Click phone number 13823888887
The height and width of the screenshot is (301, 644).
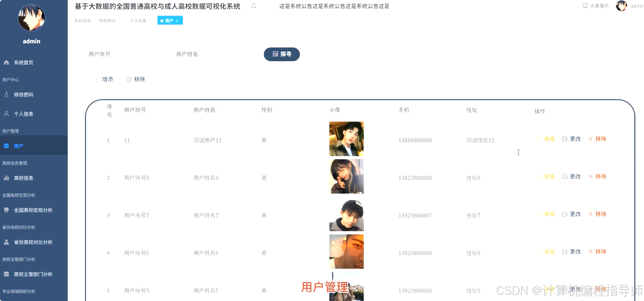pos(415,215)
